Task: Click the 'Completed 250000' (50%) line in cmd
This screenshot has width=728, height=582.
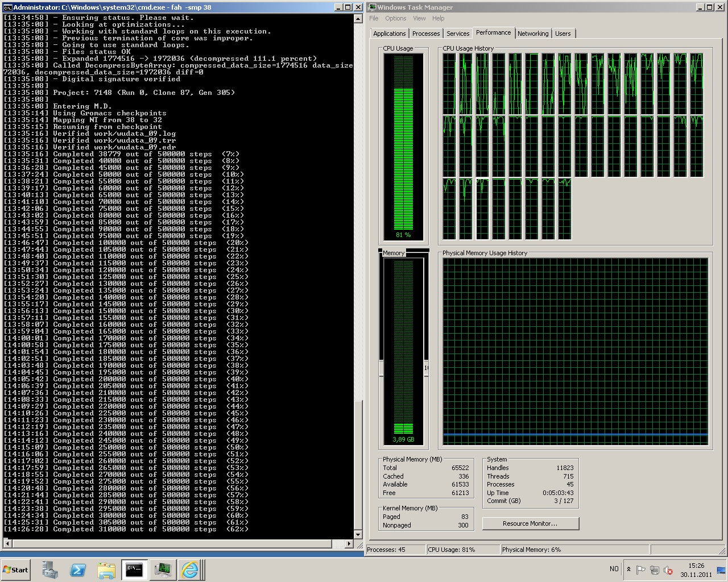Action: (x=126, y=447)
